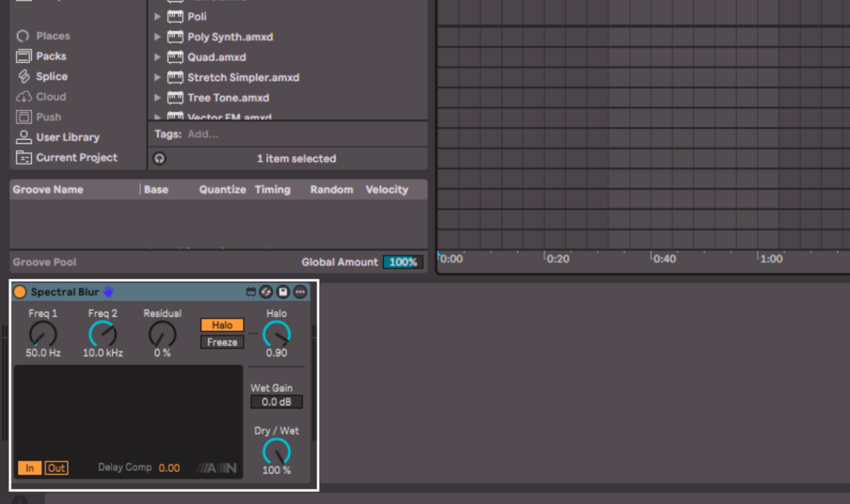The width and height of the screenshot is (850, 504).
Task: Click the Halo amount knob
Action: click(277, 334)
